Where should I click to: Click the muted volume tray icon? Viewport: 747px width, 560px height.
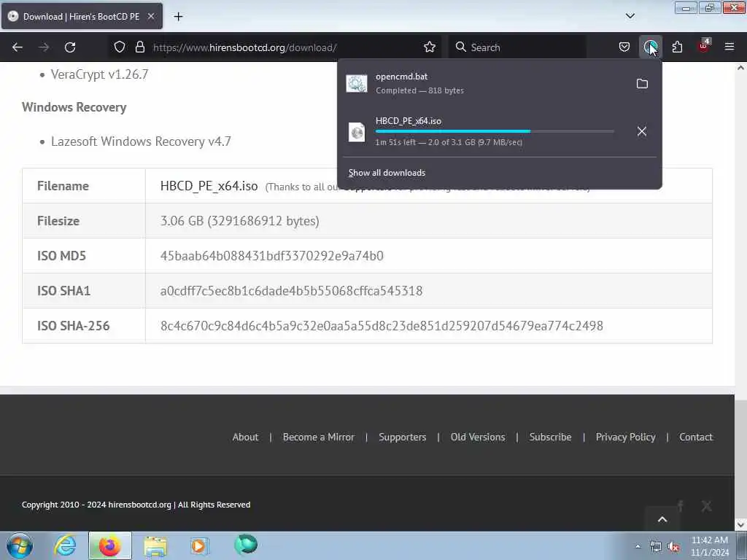coord(673,547)
